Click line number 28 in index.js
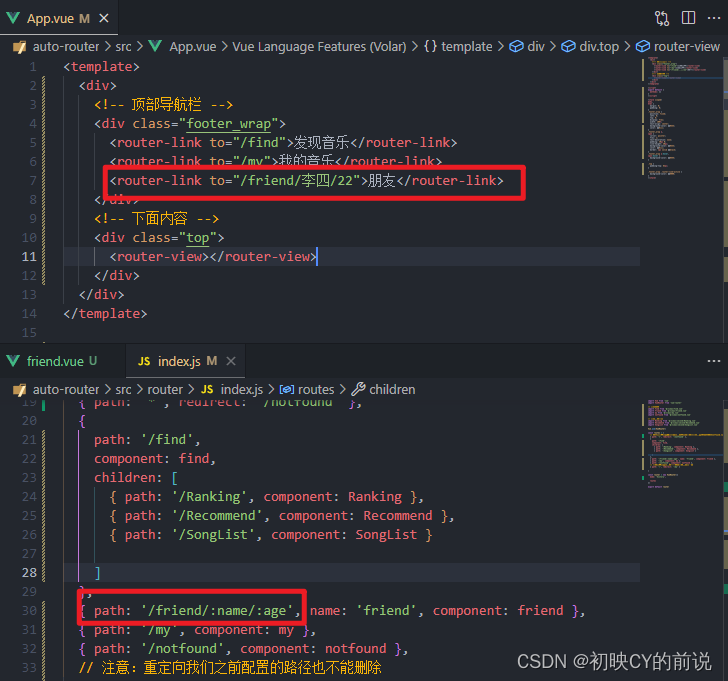Image resolution: width=728 pixels, height=681 pixels. [29, 572]
